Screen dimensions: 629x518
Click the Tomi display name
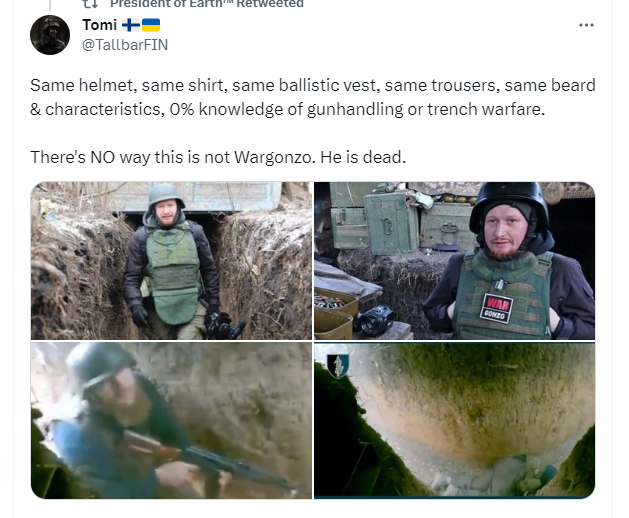pos(99,25)
